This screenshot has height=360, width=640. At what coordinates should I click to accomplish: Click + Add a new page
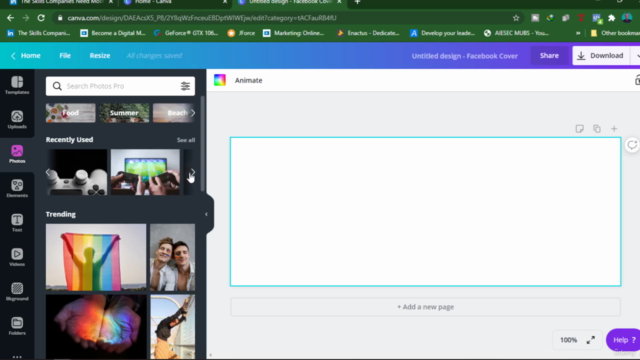[425, 307]
